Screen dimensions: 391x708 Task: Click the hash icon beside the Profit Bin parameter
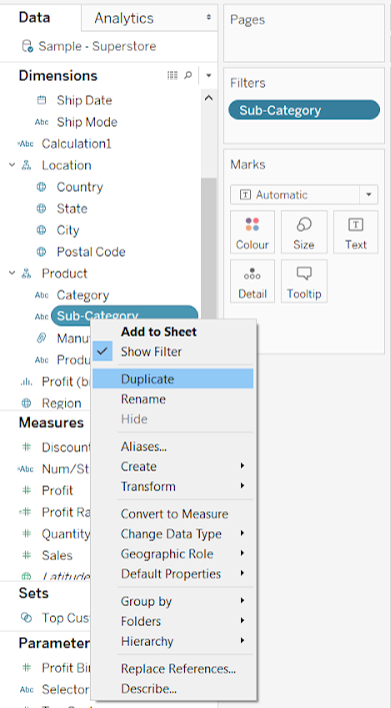[27, 668]
